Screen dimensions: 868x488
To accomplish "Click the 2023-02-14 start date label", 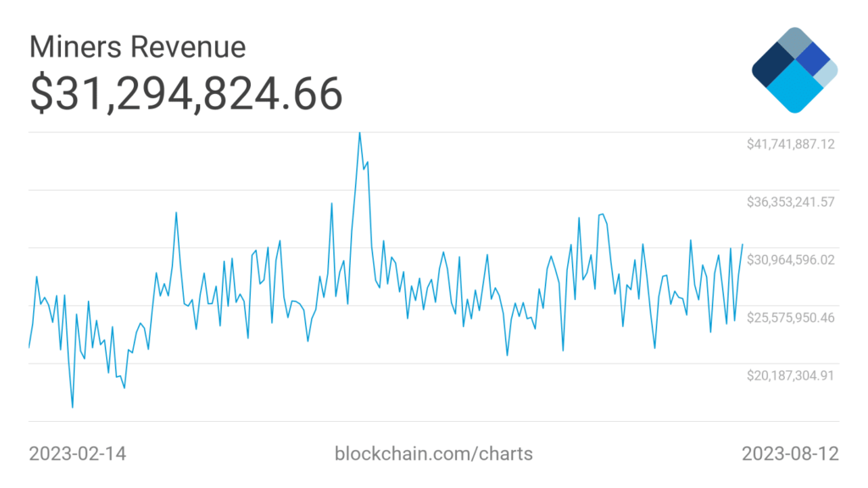I will [x=77, y=453].
